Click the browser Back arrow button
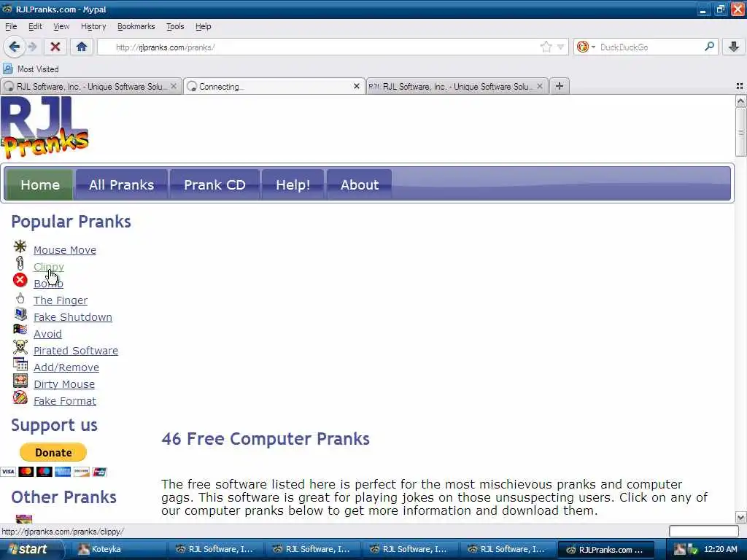 (14, 47)
